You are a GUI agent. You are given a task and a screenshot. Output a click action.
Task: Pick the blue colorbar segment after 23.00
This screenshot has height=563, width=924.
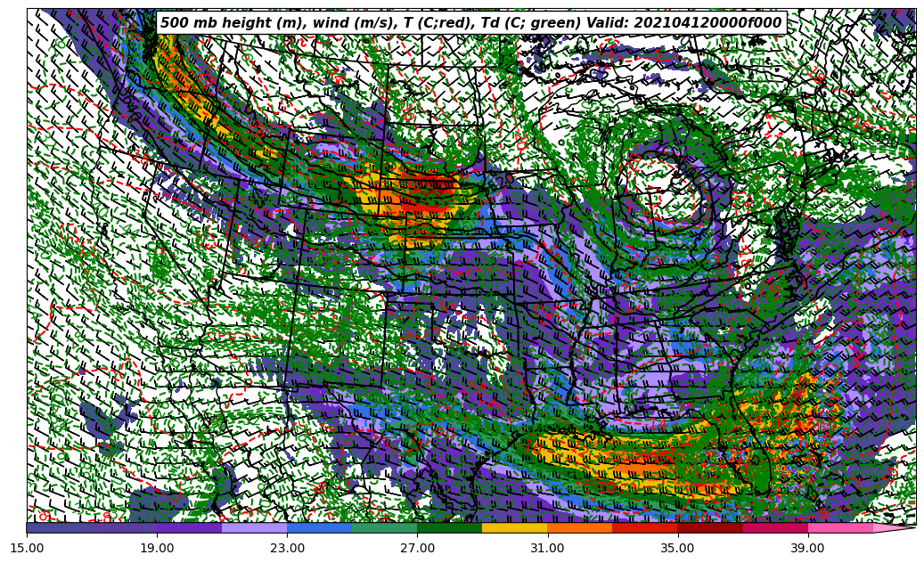319,527
